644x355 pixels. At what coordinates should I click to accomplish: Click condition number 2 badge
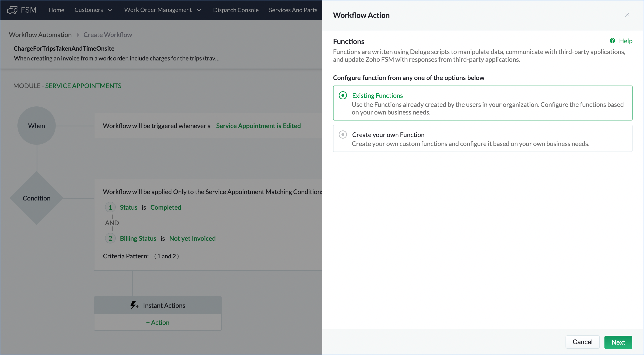click(x=110, y=238)
